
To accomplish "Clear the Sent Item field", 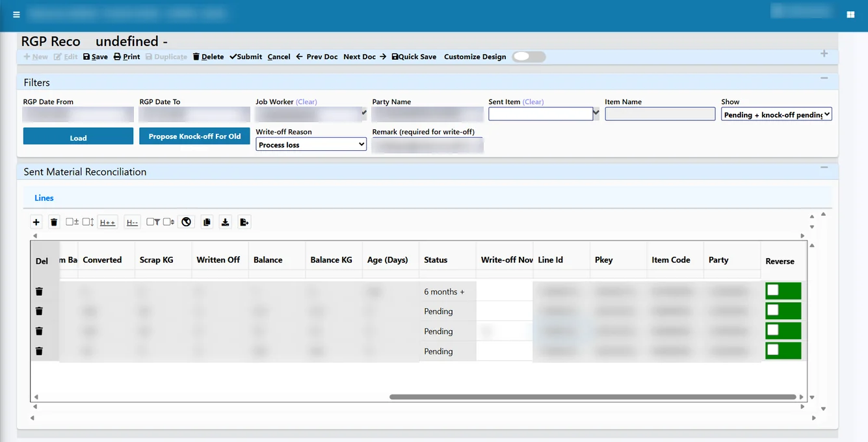I will point(533,102).
